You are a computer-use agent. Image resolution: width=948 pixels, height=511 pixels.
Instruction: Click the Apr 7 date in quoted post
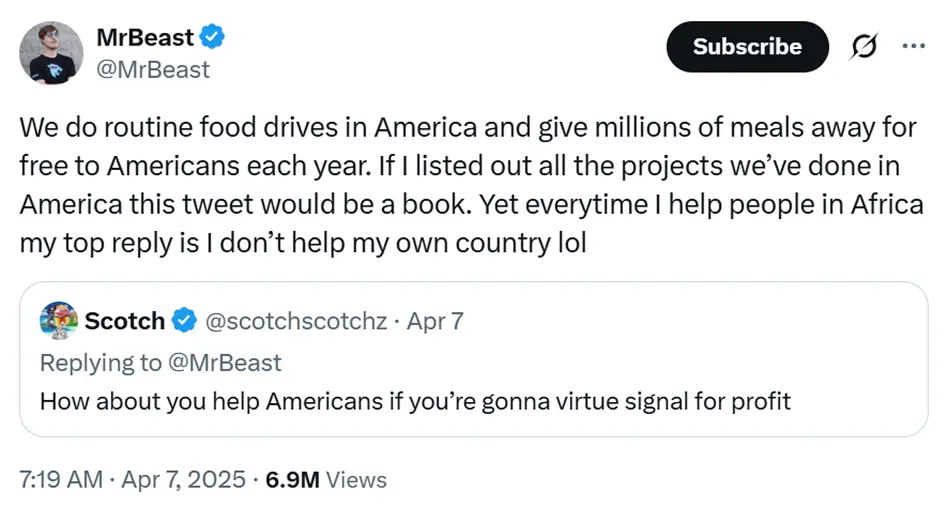pos(435,321)
